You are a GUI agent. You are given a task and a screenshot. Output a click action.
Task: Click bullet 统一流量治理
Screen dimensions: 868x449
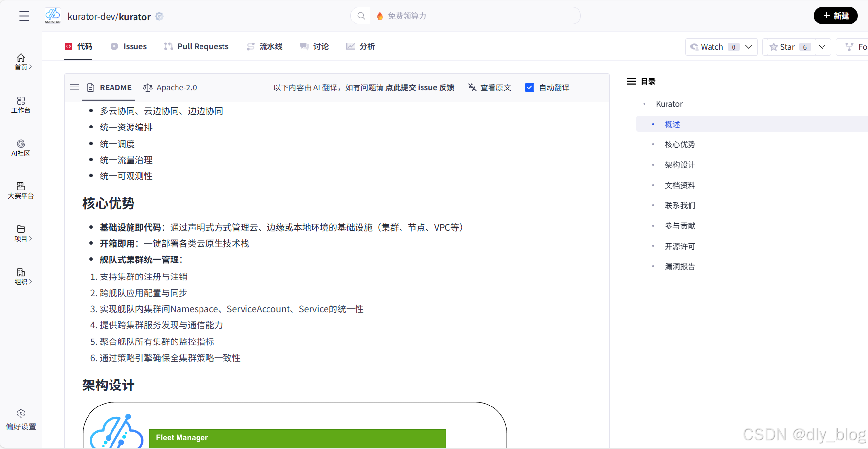tap(126, 160)
